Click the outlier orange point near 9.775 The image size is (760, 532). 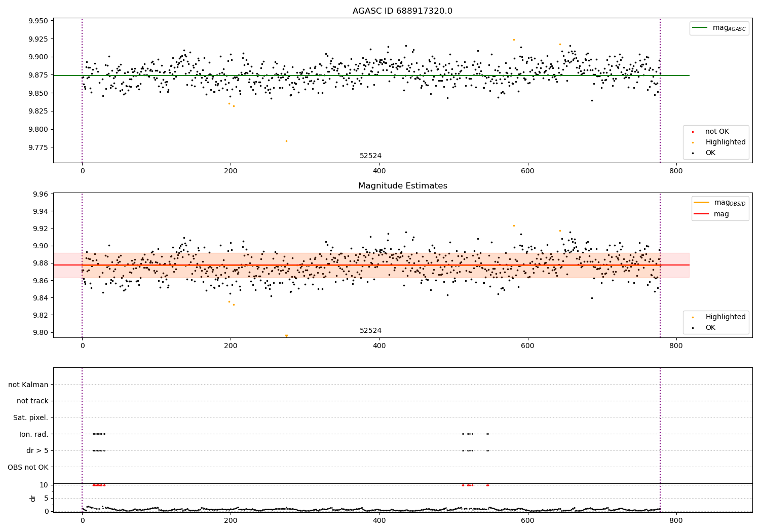pos(286,141)
